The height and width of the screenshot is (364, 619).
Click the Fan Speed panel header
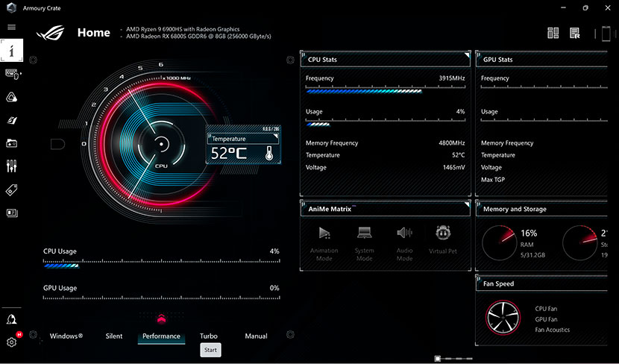pyautogui.click(x=541, y=283)
